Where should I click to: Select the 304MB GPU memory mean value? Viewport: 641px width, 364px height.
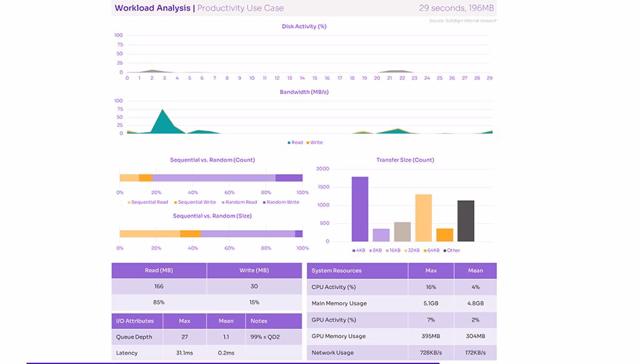click(476, 336)
